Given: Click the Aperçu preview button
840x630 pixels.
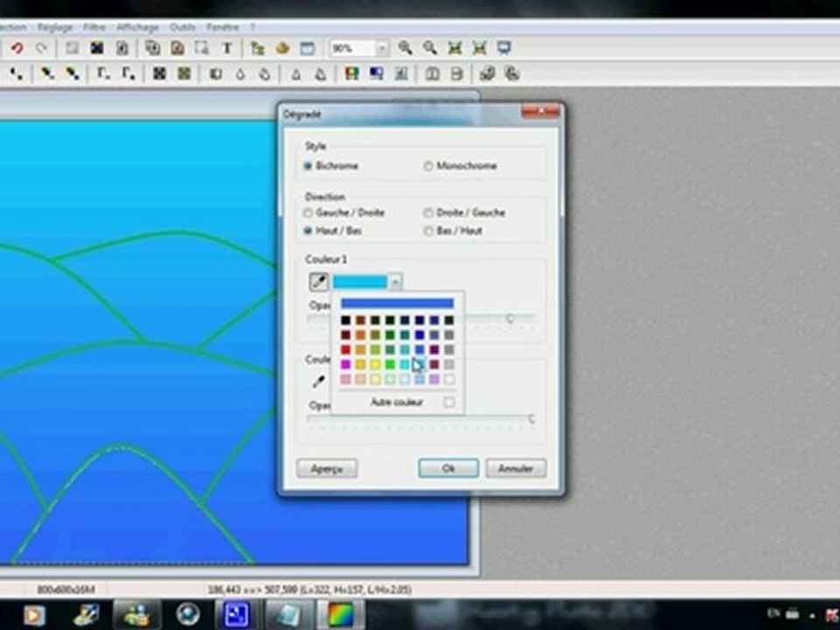Looking at the screenshot, I should (326, 469).
